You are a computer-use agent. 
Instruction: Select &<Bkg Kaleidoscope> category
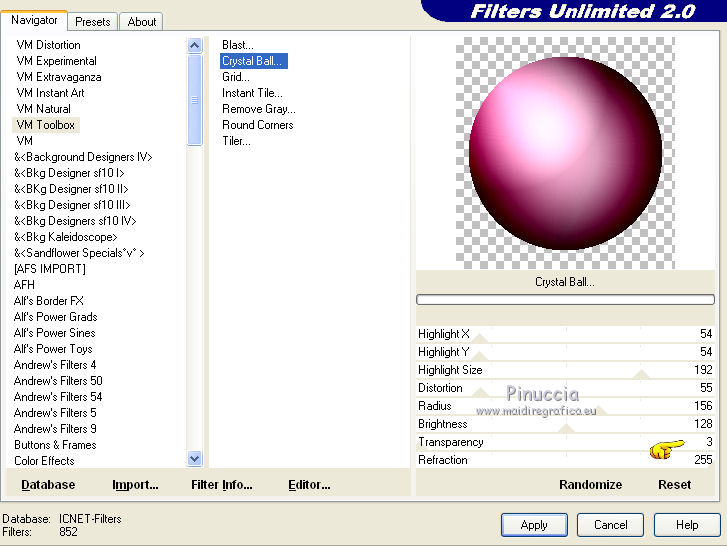pyautogui.click(x=65, y=237)
